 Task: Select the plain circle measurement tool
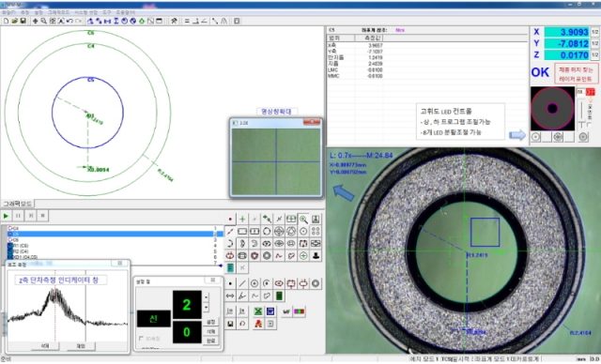[267, 232]
